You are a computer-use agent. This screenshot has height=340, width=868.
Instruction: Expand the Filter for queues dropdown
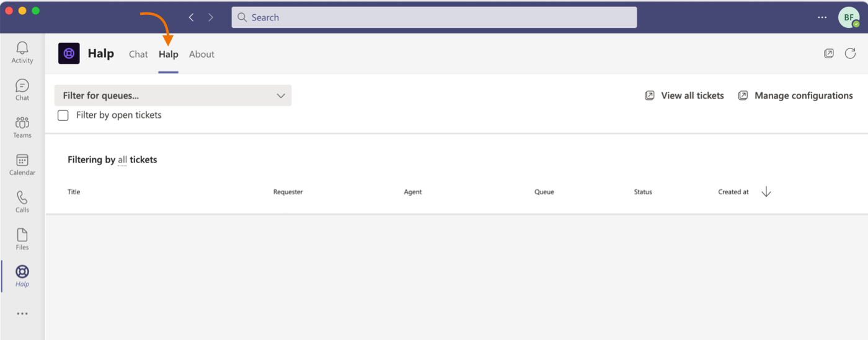tap(173, 96)
